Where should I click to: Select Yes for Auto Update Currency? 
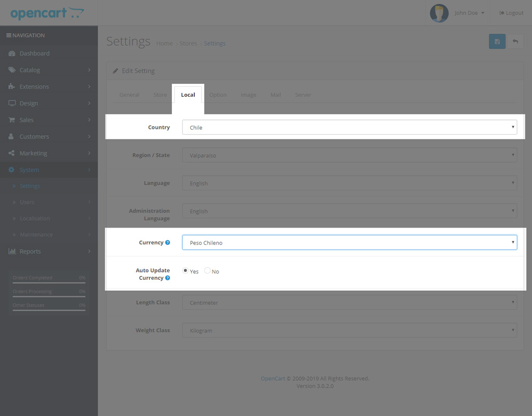(x=185, y=270)
